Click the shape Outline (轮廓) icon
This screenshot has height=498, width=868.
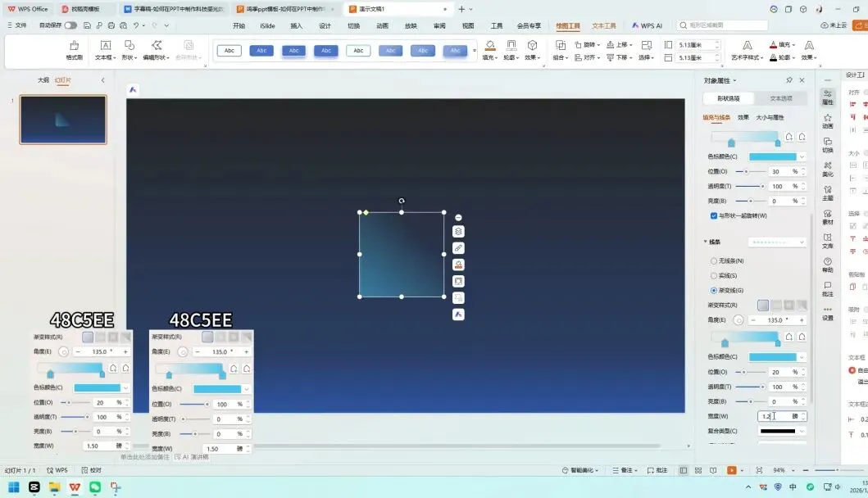(x=511, y=45)
